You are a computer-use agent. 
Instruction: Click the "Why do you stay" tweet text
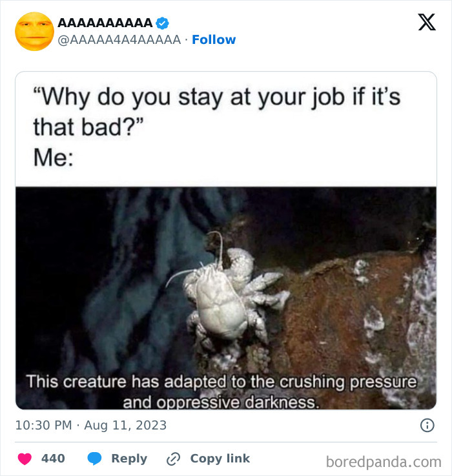point(218,112)
